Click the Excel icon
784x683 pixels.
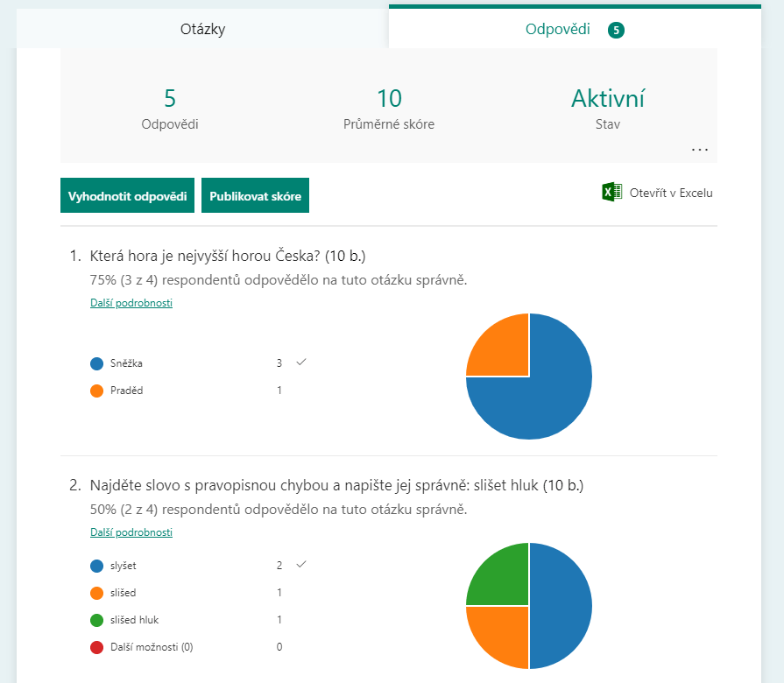pos(611,193)
